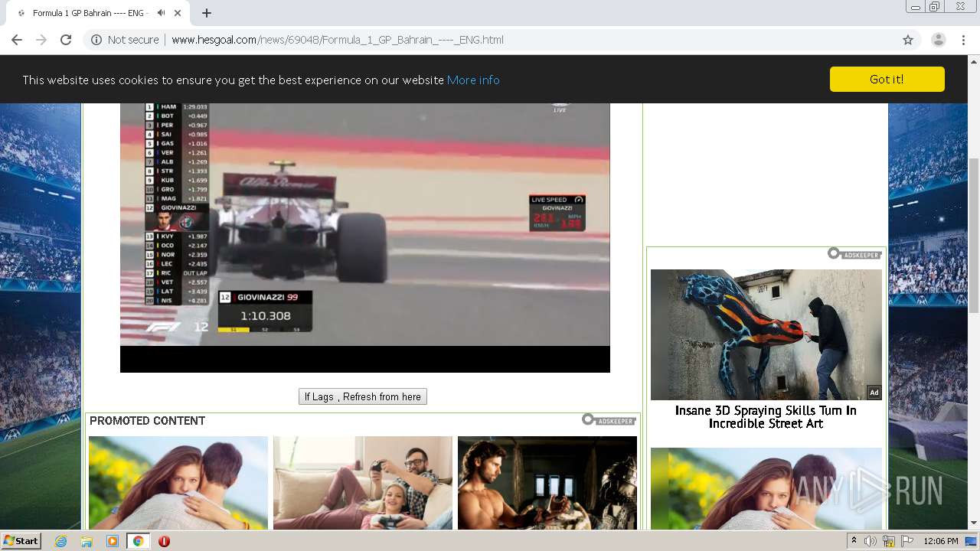Open the clock showing 12:06 PM
The width and height of the screenshot is (980, 551).
click(941, 541)
